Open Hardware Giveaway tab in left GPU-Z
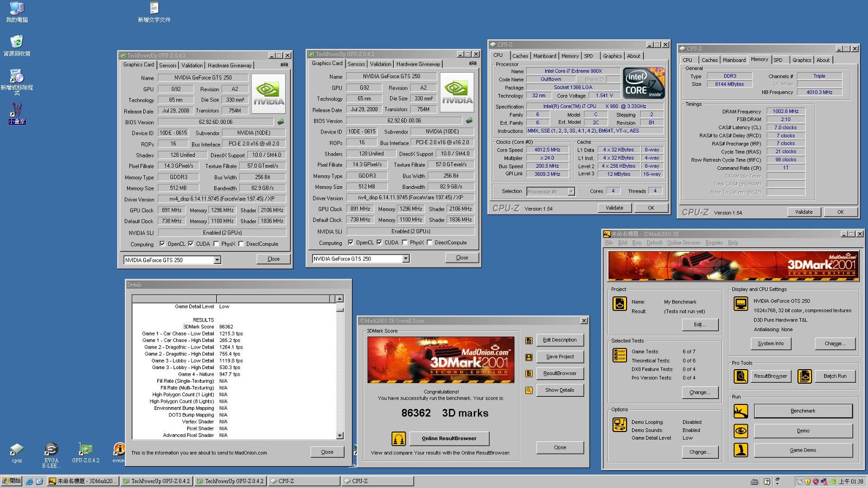The width and height of the screenshot is (868, 488). tap(229, 65)
